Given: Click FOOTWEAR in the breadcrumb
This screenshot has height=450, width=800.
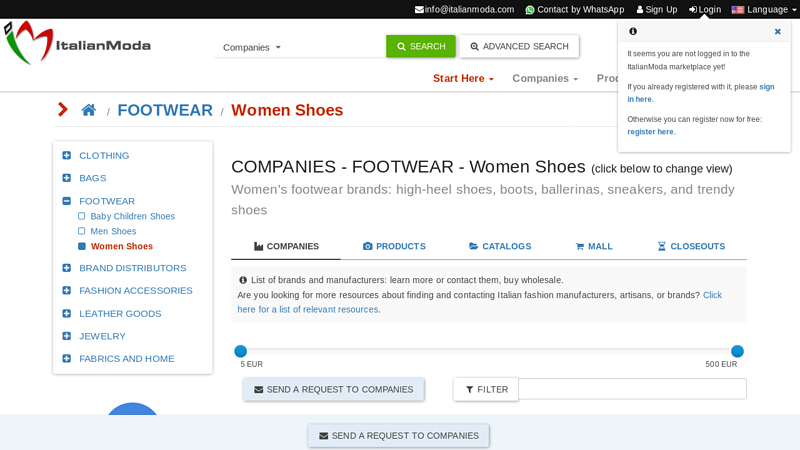Looking at the screenshot, I should pyautogui.click(x=165, y=110).
